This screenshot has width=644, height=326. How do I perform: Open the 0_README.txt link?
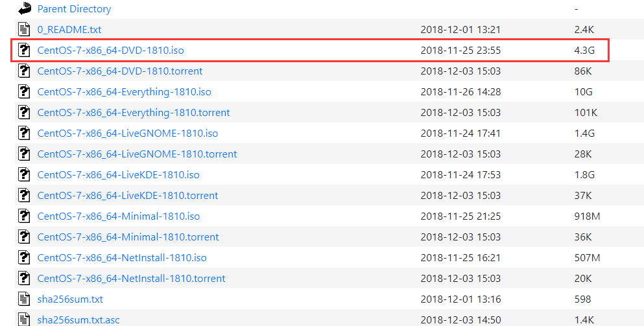pyautogui.click(x=69, y=30)
